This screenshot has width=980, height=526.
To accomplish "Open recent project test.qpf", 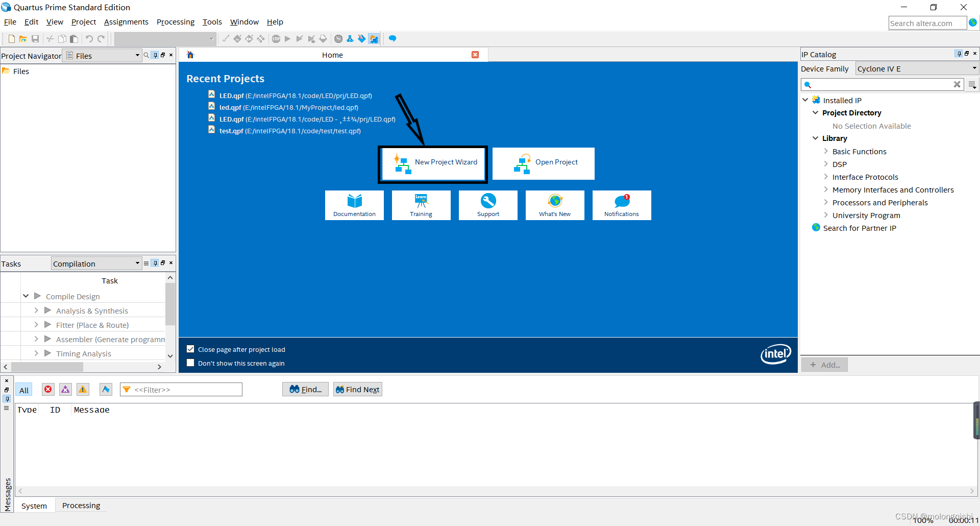I will click(x=290, y=131).
